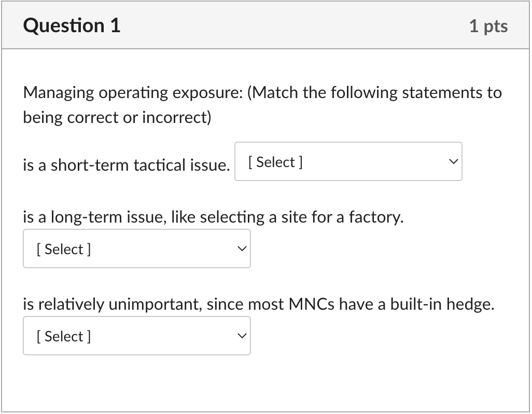This screenshot has width=532, height=414.
Task: Click the "being correct or incorrect)" line
Action: click(117, 118)
